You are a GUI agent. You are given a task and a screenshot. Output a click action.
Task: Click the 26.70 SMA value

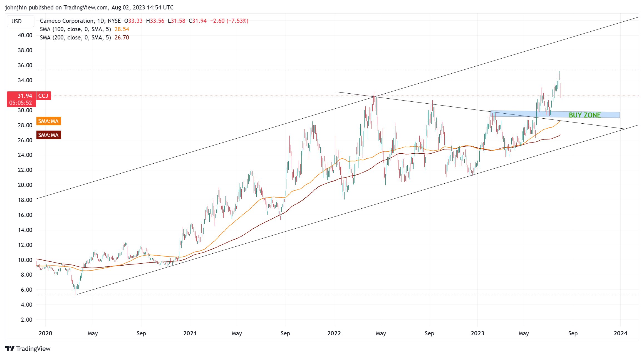click(122, 38)
